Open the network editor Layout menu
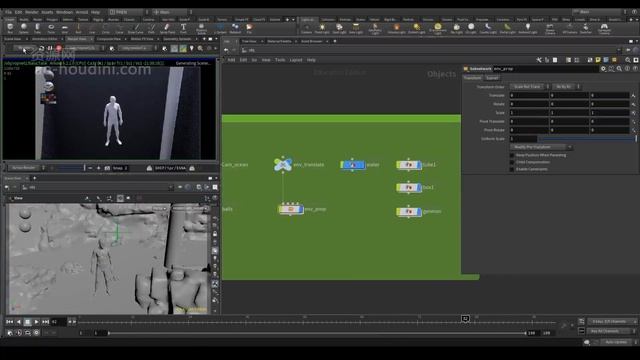This screenshot has height=360, width=640. pyautogui.click(x=296, y=60)
